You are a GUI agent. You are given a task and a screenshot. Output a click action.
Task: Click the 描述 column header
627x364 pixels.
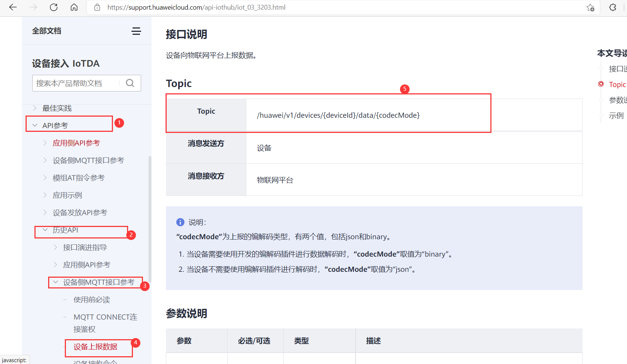[x=373, y=341]
